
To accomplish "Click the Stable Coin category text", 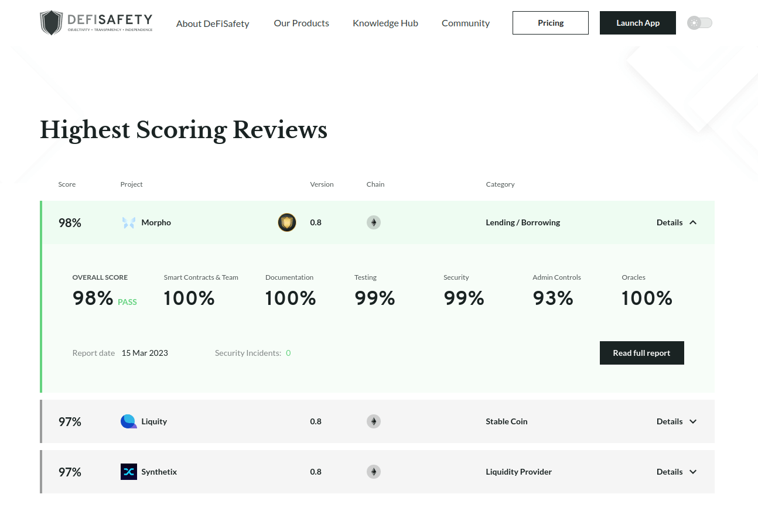I will pos(507,421).
